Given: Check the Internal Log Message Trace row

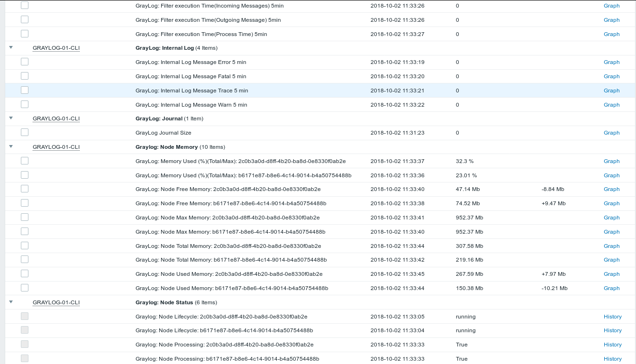Looking at the screenshot, I should coord(25,90).
